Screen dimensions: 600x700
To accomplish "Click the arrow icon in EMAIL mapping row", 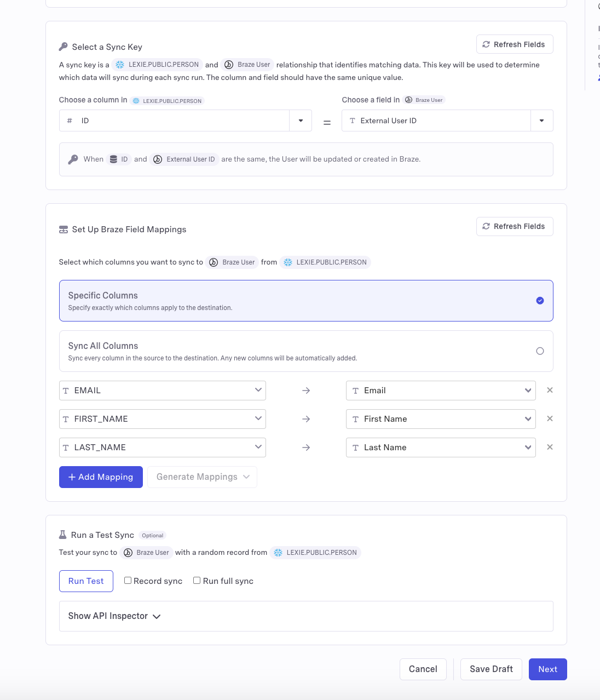I will pyautogui.click(x=306, y=391).
